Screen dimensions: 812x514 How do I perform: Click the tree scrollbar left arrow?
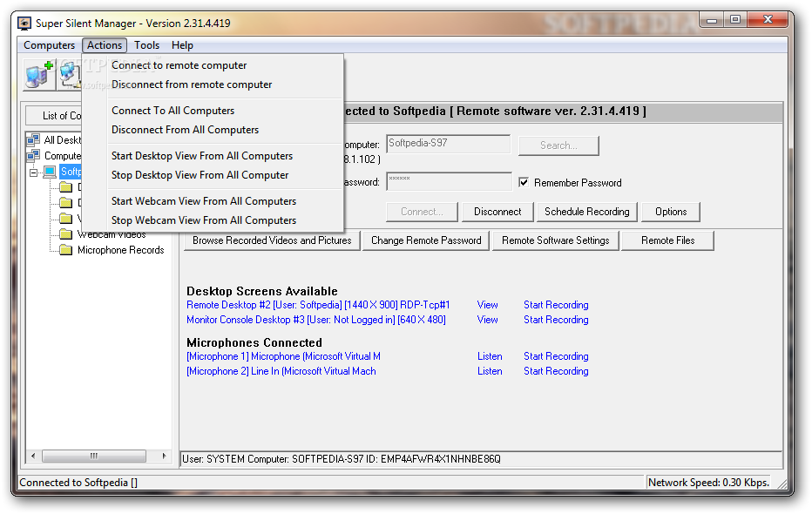tap(33, 456)
